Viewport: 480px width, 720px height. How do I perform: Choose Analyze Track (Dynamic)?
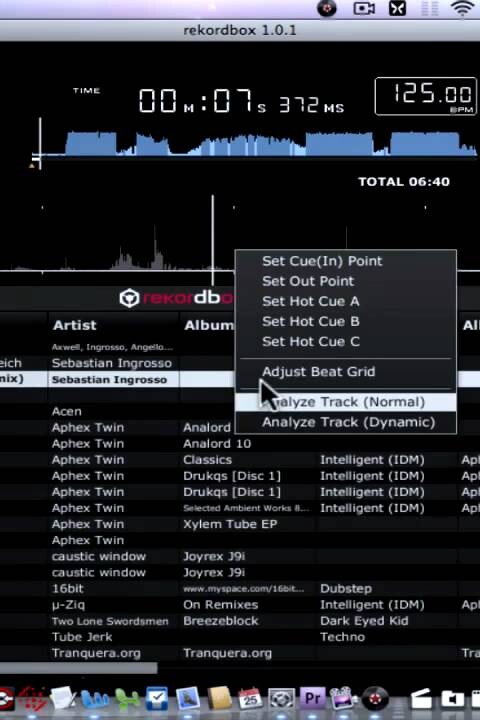click(348, 422)
